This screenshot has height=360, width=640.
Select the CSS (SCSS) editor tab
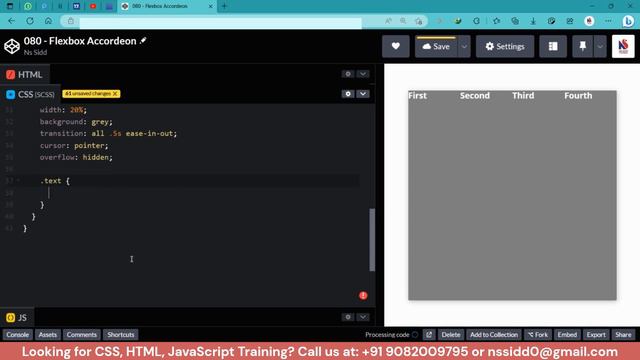pos(31,94)
